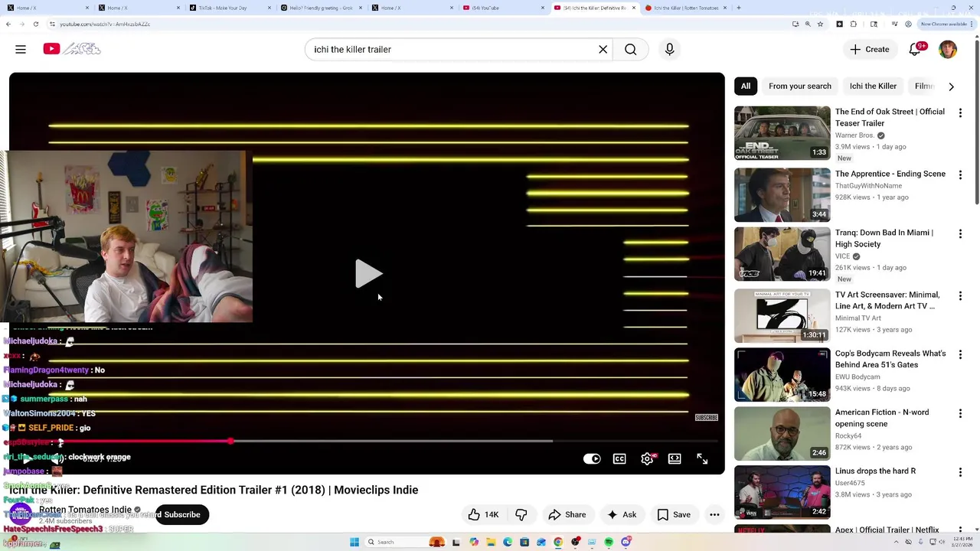
Task: Open 'Apex | Official Trailer | Netflix' title
Action: tap(887, 530)
